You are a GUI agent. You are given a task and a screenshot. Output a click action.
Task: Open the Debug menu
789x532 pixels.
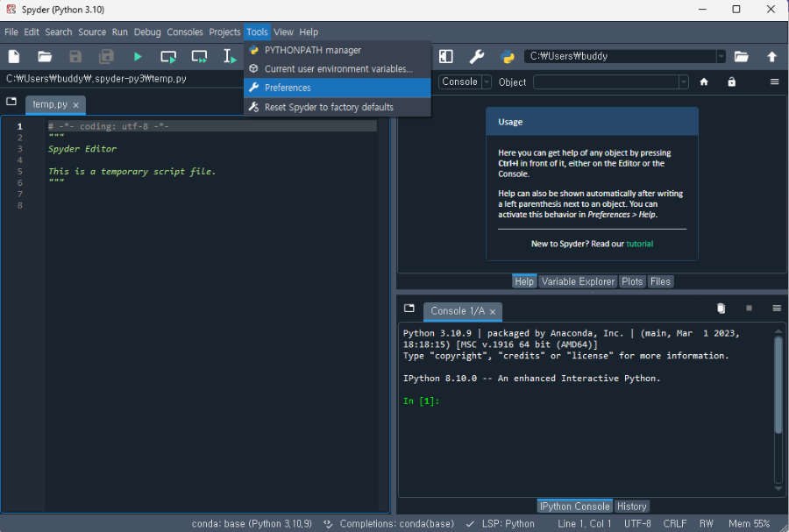(147, 32)
